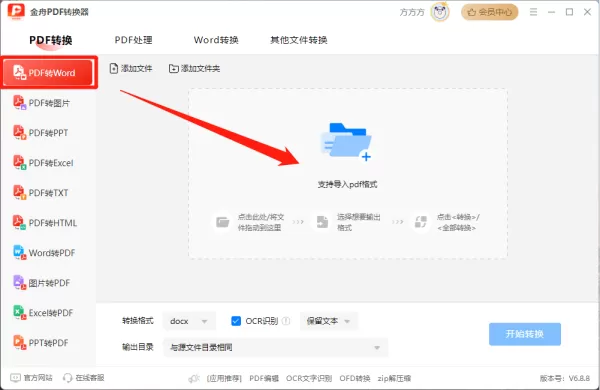Open the 其他文件转换 tab

tap(298, 40)
